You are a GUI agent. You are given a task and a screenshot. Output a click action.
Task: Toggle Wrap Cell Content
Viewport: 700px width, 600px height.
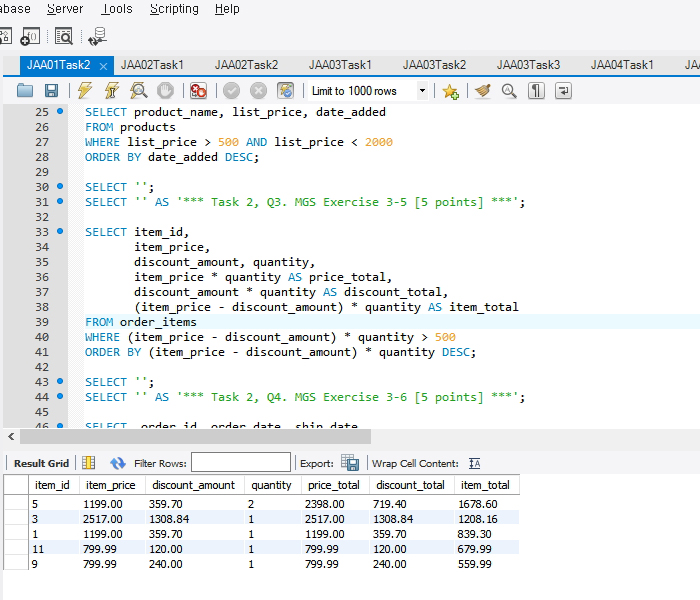pos(474,463)
